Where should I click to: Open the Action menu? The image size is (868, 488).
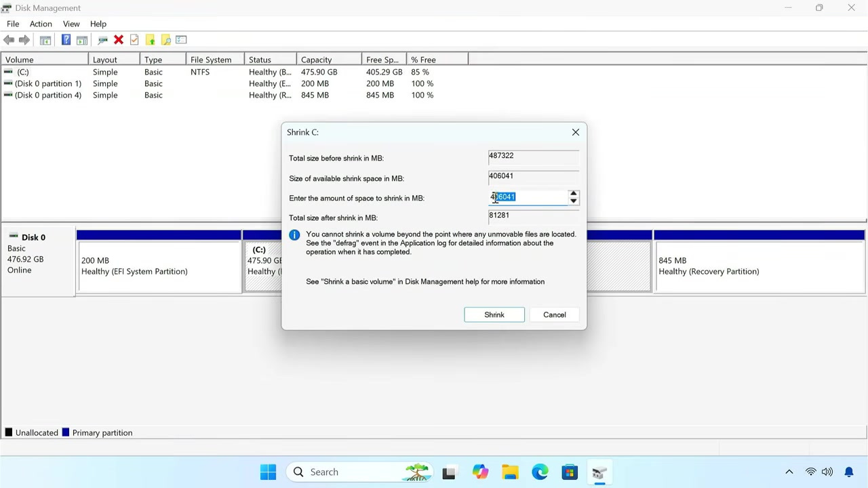click(x=41, y=24)
